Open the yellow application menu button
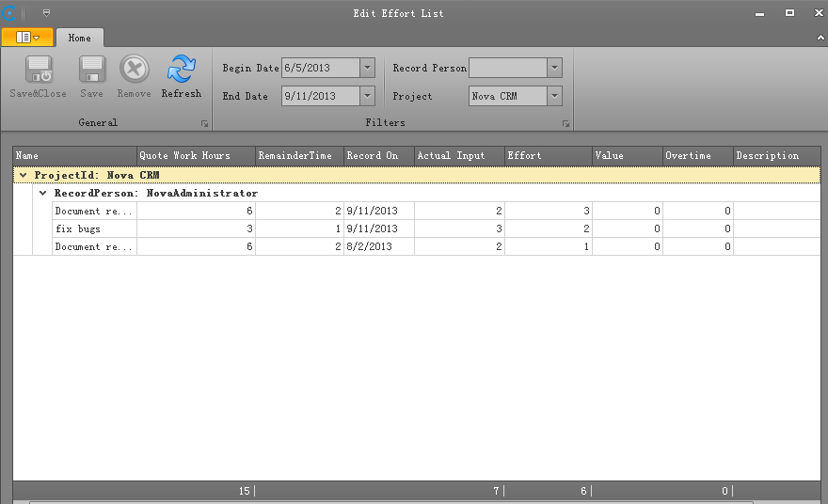 point(27,38)
